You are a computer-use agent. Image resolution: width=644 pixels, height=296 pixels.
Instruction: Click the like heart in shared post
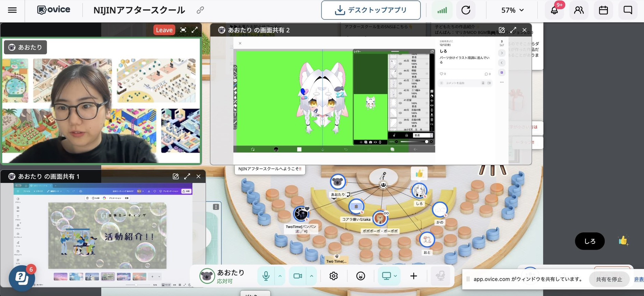442,74
